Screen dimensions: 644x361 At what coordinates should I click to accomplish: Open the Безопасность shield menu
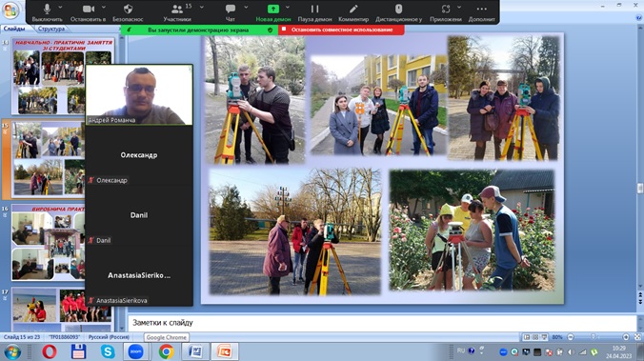point(128,12)
